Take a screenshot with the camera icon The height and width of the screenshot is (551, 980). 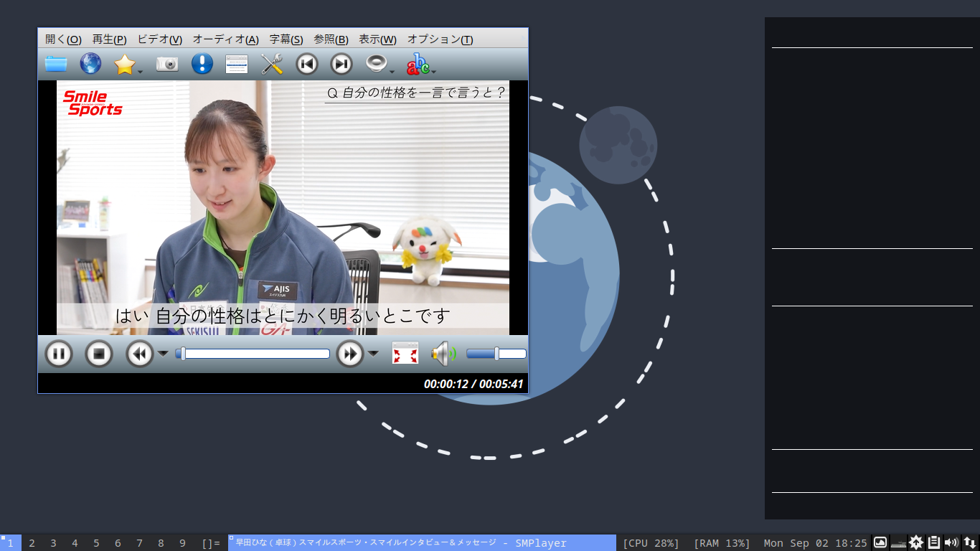tap(167, 64)
